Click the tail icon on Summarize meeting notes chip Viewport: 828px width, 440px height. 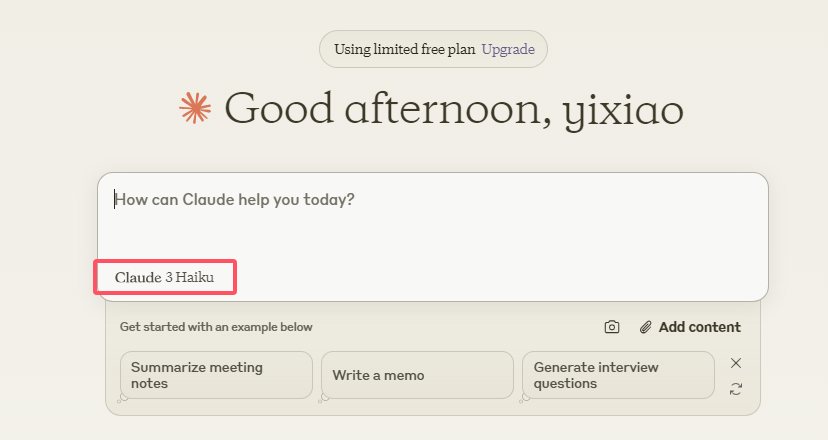click(x=123, y=398)
